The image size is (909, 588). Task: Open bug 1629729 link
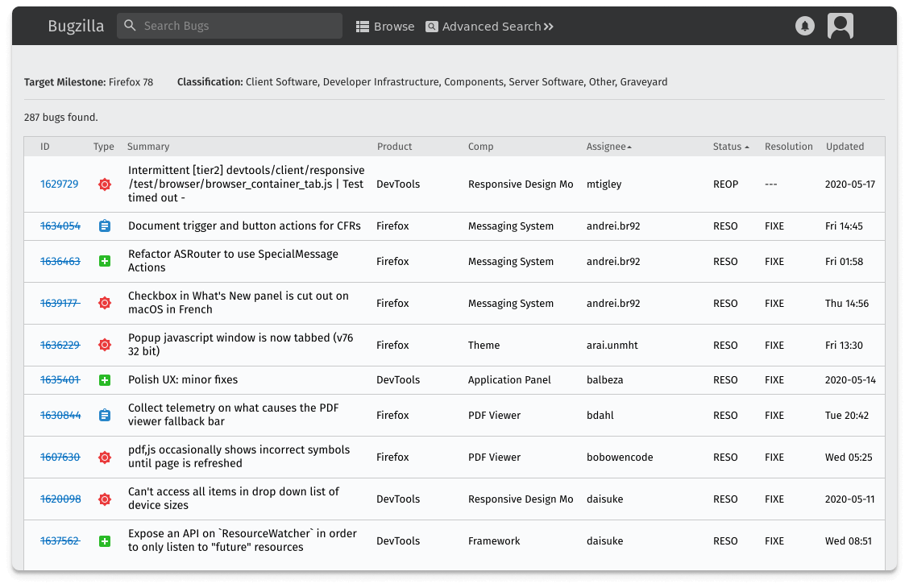(60, 184)
